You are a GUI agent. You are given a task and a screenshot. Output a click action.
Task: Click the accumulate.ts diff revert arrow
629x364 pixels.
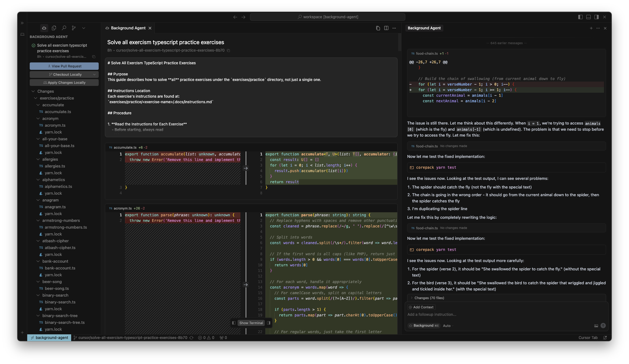click(246, 168)
